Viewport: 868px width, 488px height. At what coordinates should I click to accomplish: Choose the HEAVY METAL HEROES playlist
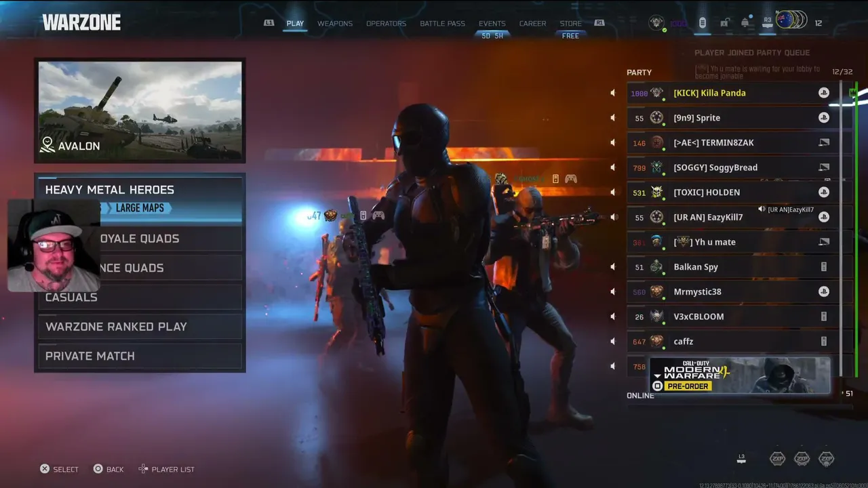(x=140, y=199)
